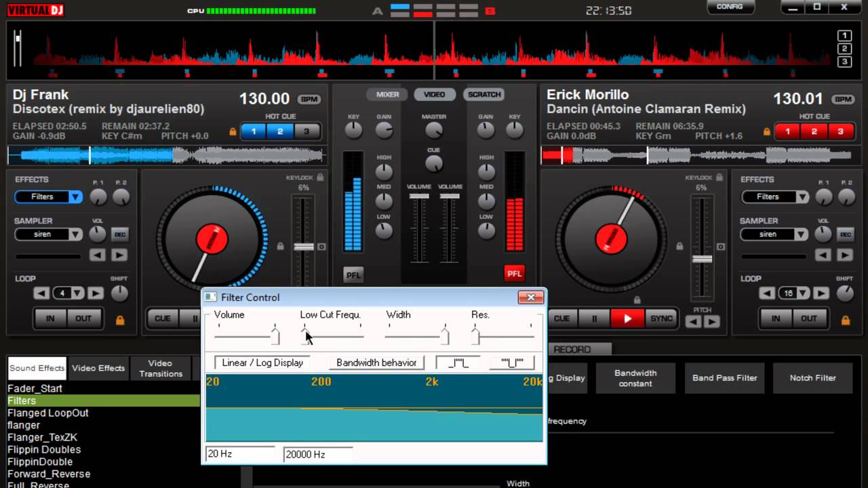Click right pitch bend down arrow
868x488 pixels.
(694, 322)
